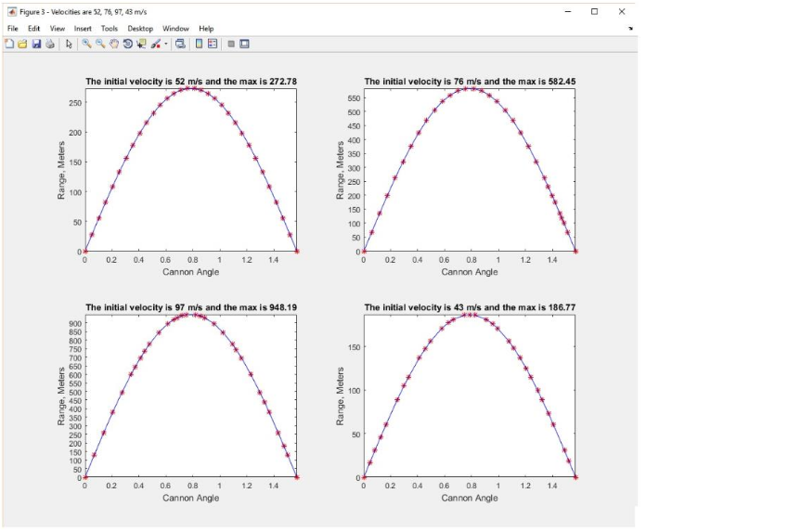Expand the Brush color dropdown arrow
The height and width of the screenshot is (532, 788).
(x=166, y=44)
